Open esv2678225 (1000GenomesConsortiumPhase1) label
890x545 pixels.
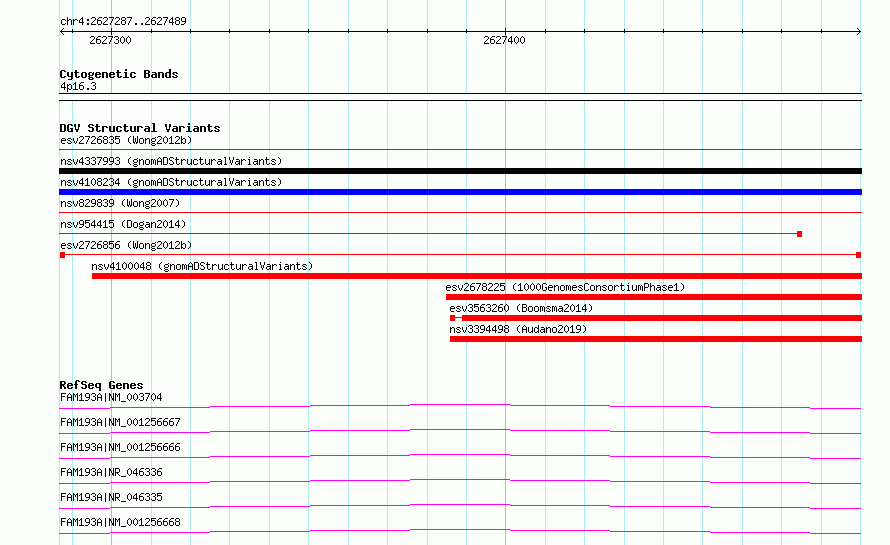pyautogui.click(x=565, y=287)
